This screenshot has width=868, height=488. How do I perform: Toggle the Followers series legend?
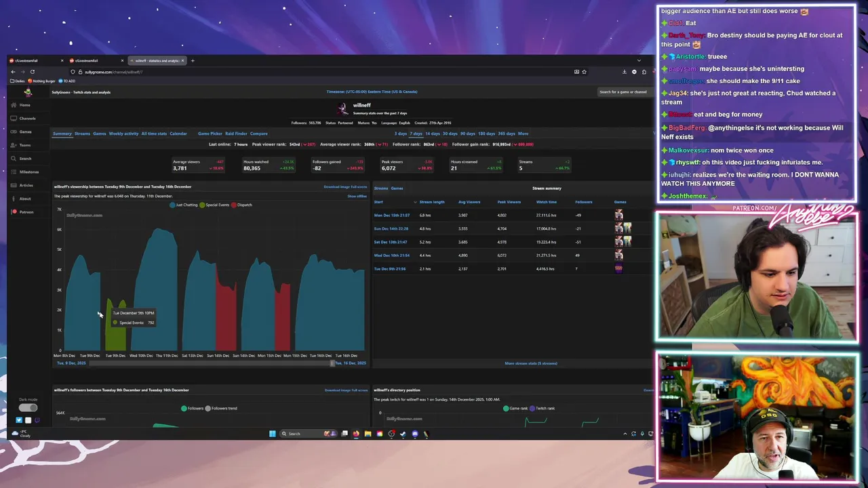coord(192,408)
